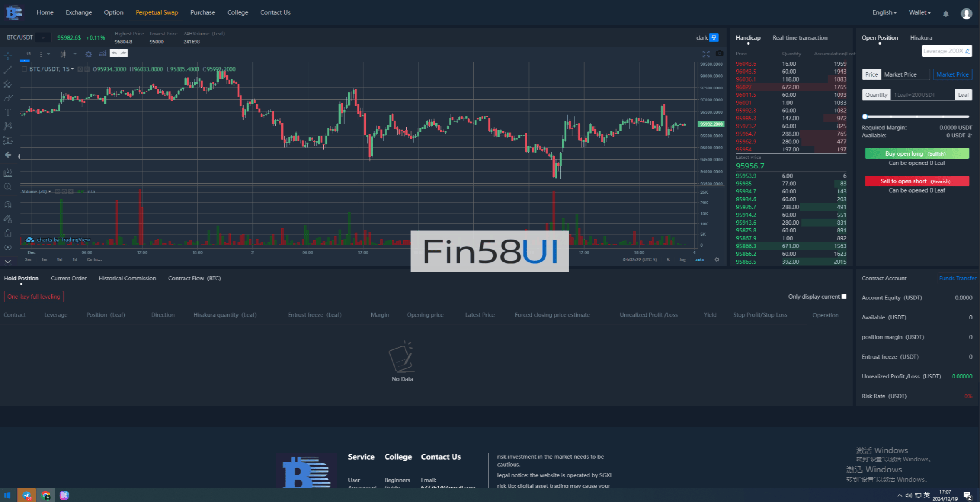This screenshot has width=980, height=502.
Task: Activate the magnet mode icon
Action: coord(7,205)
